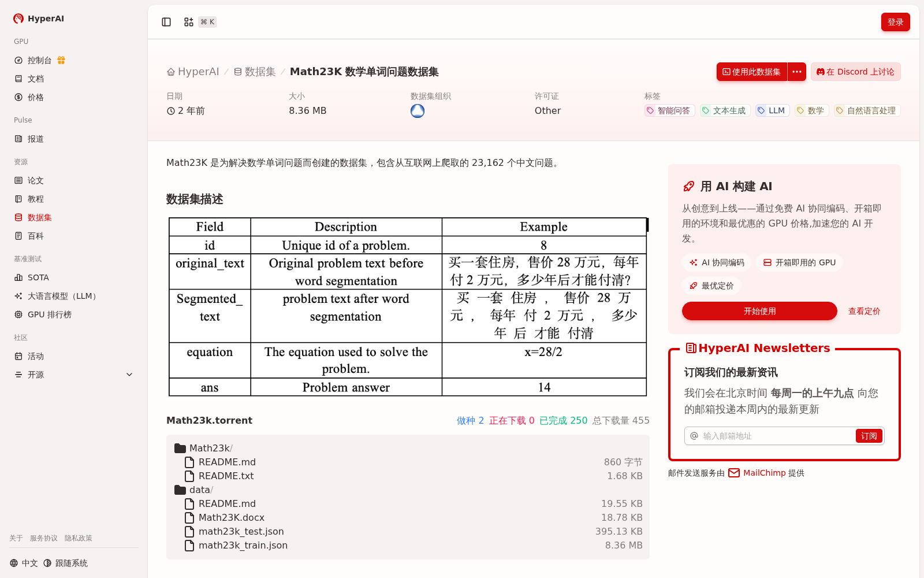The image size is (924, 578).
Task: Click the 文本生成 tag
Action: coord(725,110)
